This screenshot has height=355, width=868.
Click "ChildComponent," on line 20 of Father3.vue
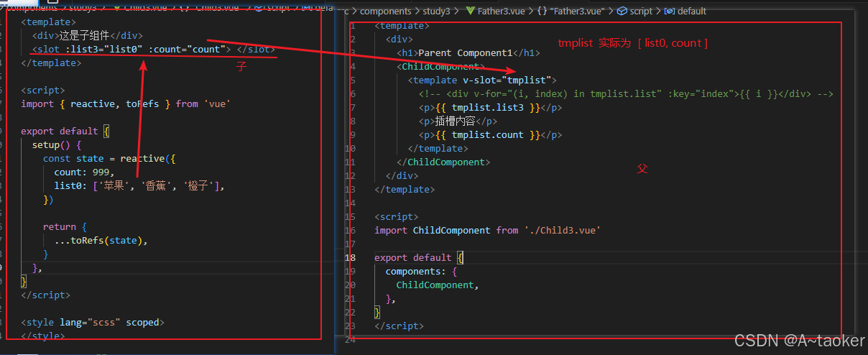click(438, 285)
